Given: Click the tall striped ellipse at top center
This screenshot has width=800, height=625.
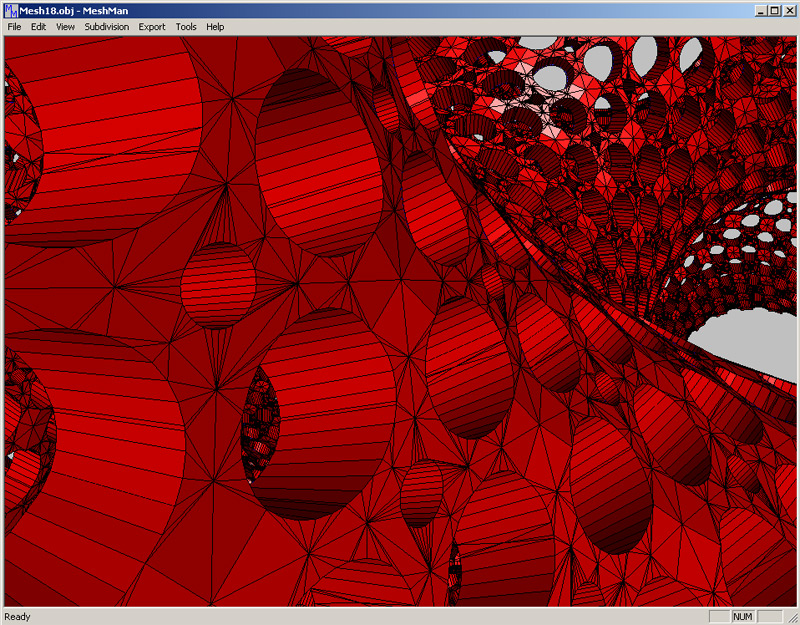Looking at the screenshot, I should (320, 162).
